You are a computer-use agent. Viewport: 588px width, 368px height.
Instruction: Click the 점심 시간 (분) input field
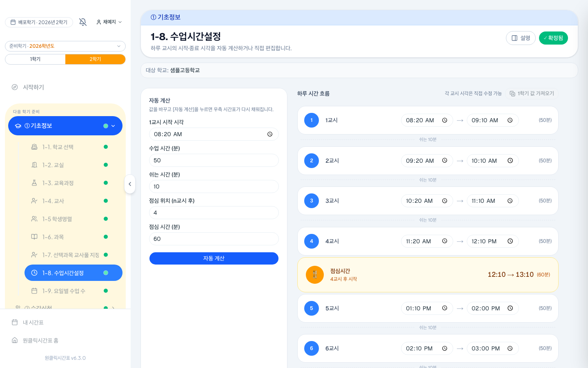click(214, 239)
